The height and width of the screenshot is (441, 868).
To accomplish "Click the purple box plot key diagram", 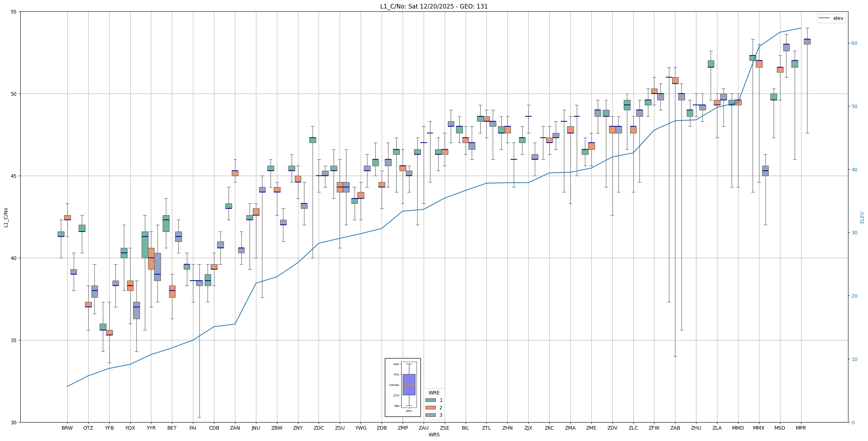I will [x=409, y=384].
